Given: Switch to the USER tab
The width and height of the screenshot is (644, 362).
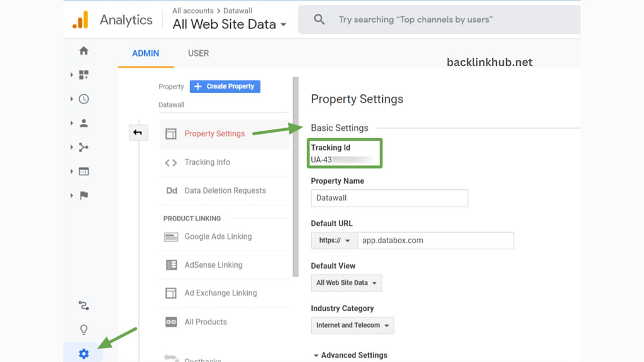Looking at the screenshot, I should 198,53.
